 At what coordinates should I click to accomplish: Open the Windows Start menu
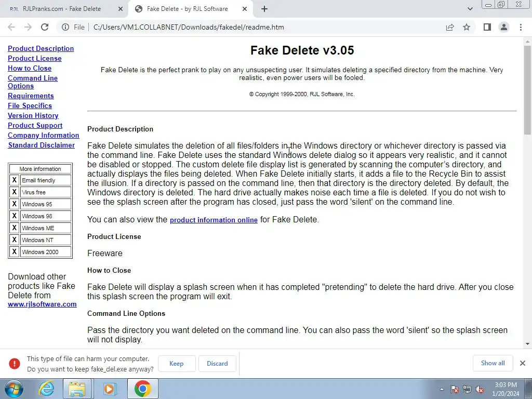[14, 389]
